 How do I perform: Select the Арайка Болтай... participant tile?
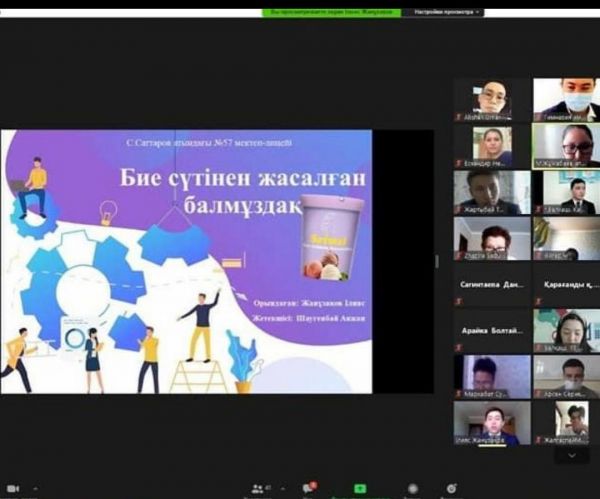coord(491,329)
